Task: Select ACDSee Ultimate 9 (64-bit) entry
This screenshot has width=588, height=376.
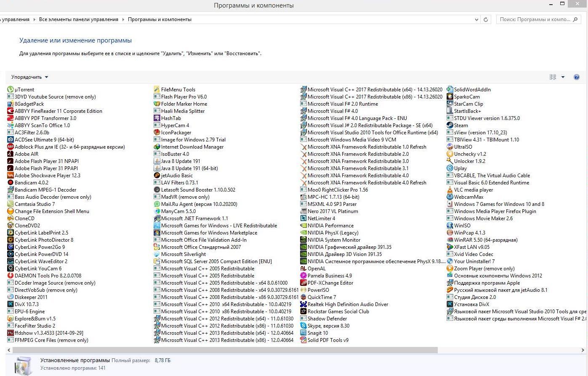Action: point(41,139)
